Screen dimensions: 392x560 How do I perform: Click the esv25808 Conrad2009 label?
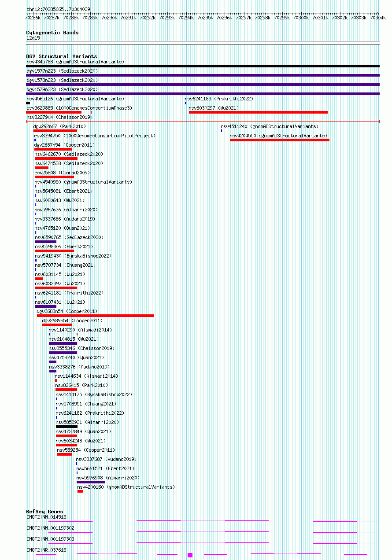62,173
